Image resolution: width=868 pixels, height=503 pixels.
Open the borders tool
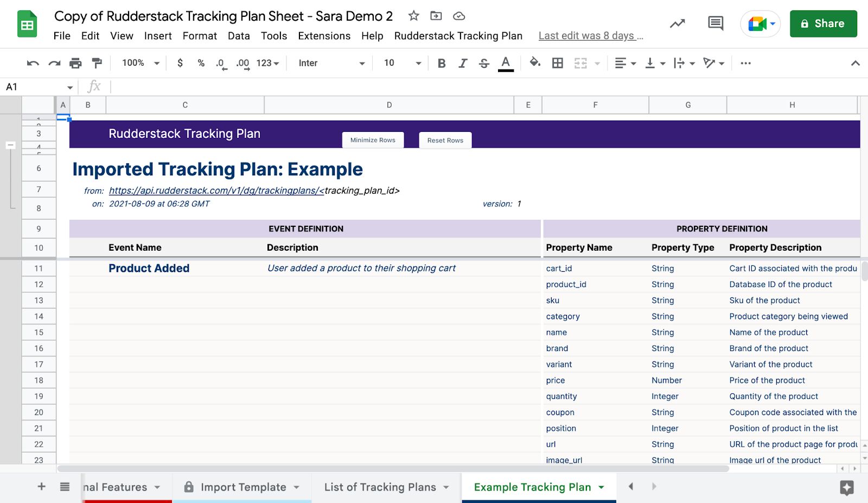click(x=557, y=63)
